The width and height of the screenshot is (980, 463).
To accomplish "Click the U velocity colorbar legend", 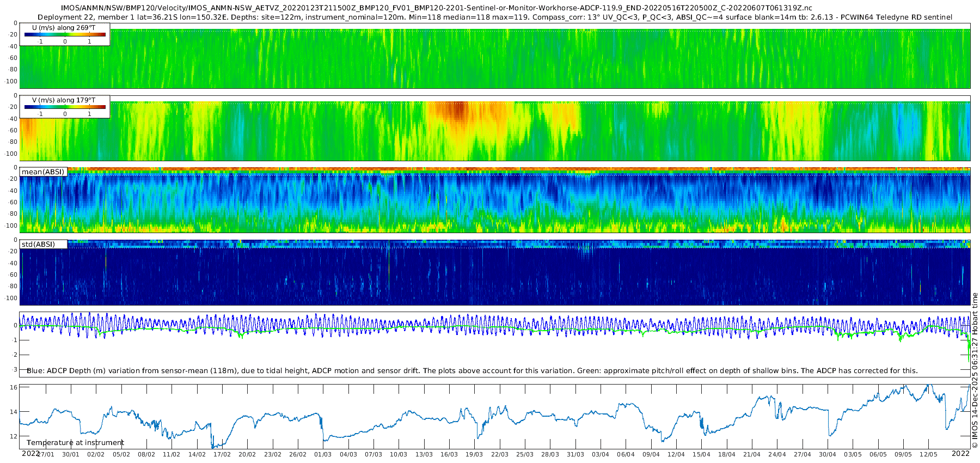I will [65, 34].
